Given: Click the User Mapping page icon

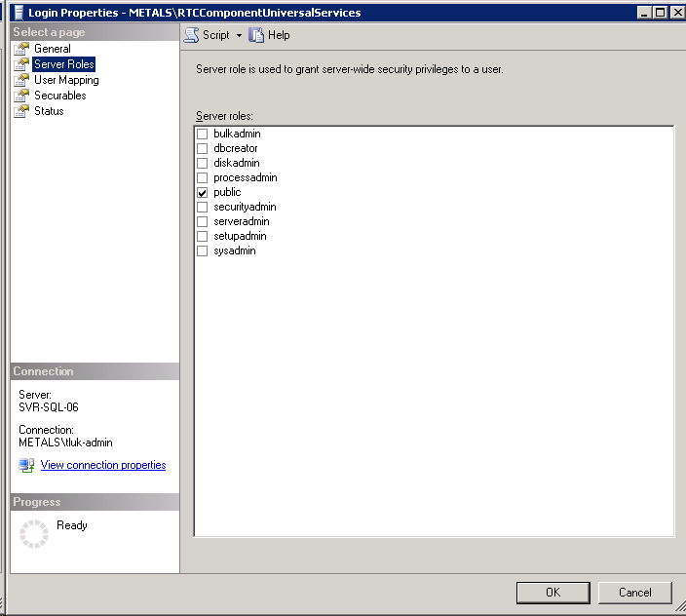Looking at the screenshot, I should click(x=21, y=80).
